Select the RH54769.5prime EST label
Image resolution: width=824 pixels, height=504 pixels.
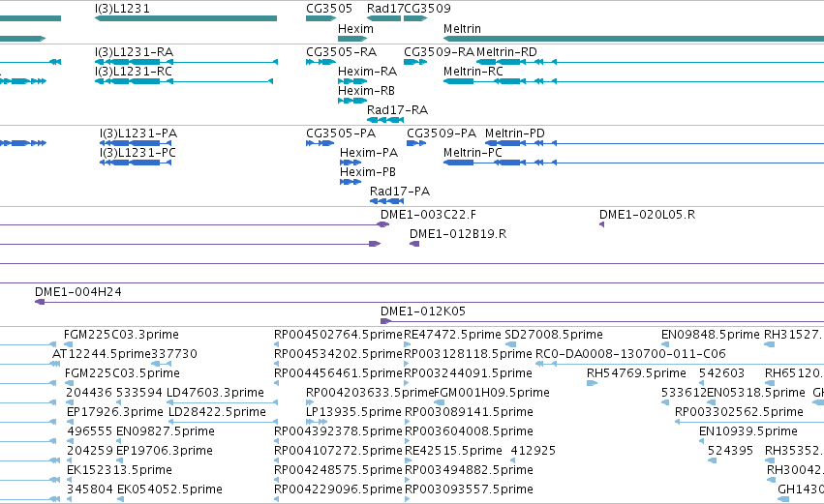pos(636,373)
